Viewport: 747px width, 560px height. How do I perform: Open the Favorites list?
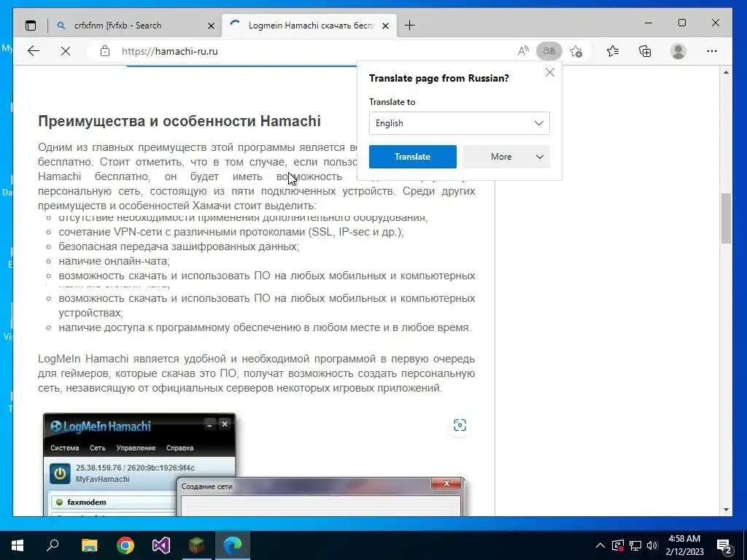[613, 51]
